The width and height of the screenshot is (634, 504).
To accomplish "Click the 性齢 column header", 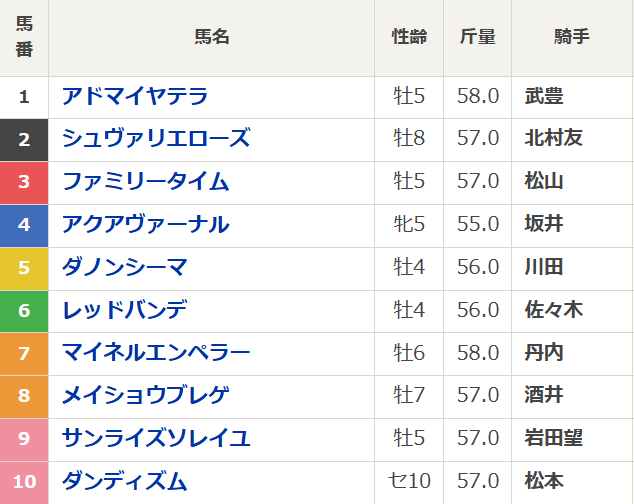I will coord(410,37).
